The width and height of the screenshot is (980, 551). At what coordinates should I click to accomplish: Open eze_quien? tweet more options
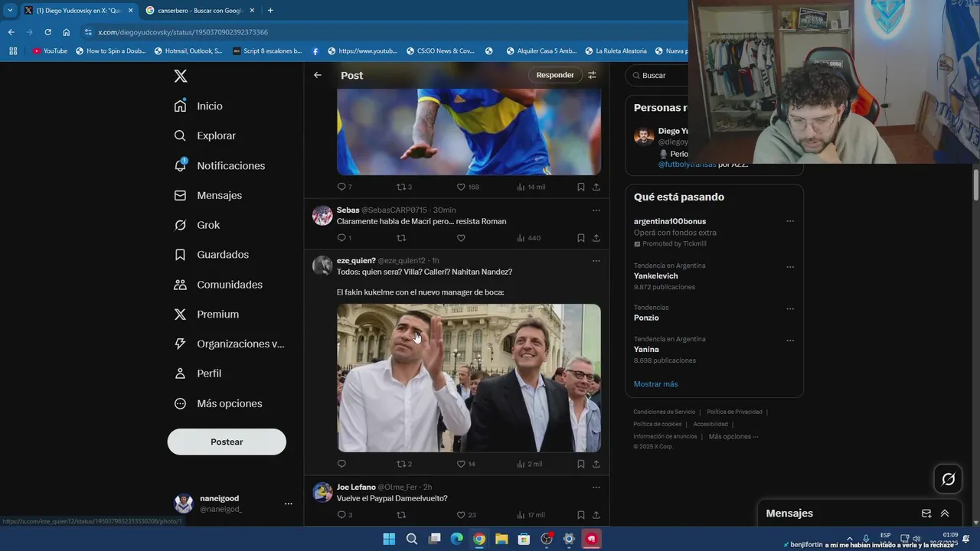(x=596, y=261)
